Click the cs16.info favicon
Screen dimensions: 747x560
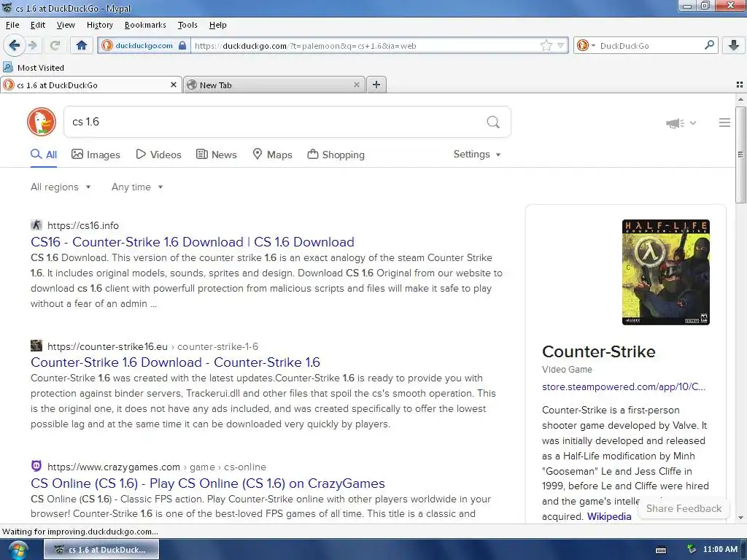[36, 225]
